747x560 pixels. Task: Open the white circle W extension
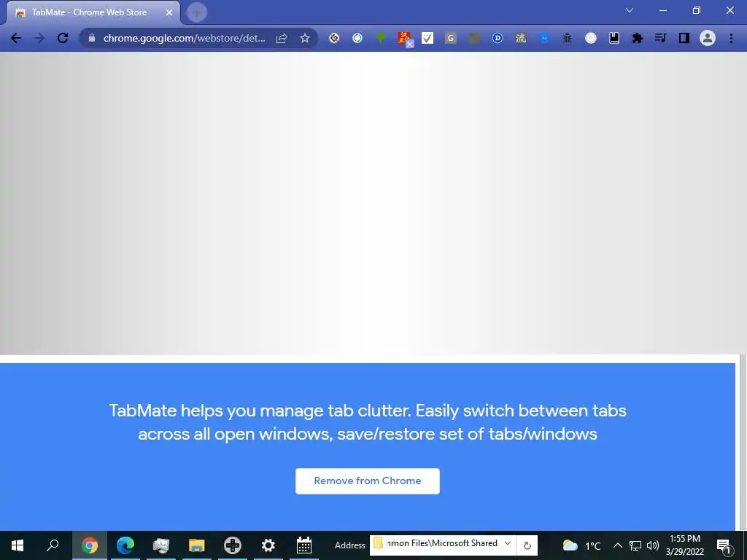pyautogui.click(x=591, y=38)
